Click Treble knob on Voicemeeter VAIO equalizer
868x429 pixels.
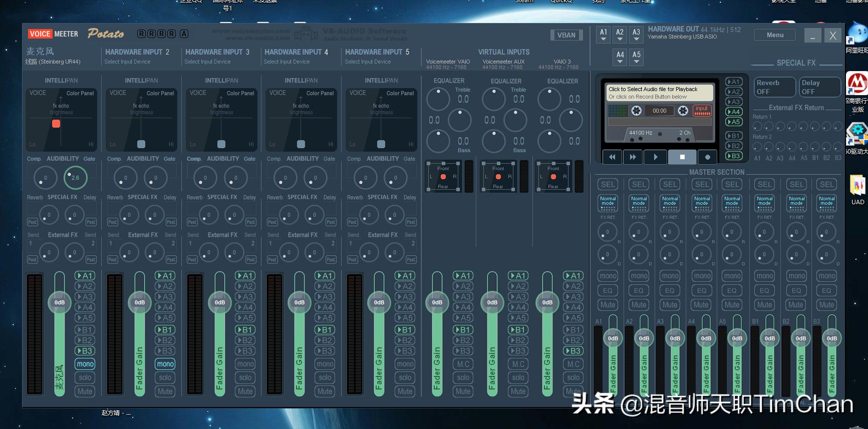coord(438,99)
